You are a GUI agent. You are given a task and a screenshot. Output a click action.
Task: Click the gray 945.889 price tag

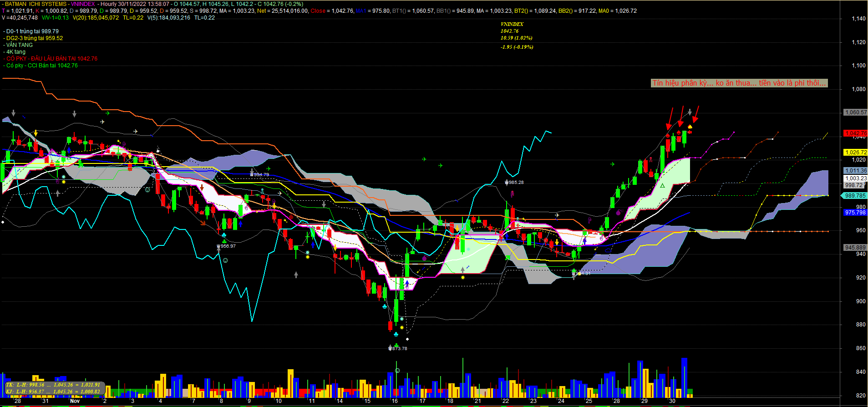[856, 248]
